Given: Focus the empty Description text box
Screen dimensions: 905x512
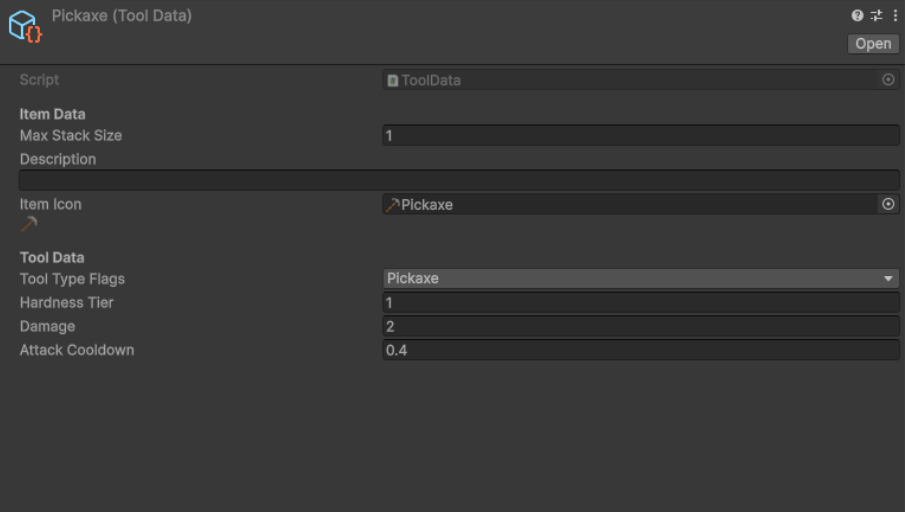Looking at the screenshot, I should (459, 180).
